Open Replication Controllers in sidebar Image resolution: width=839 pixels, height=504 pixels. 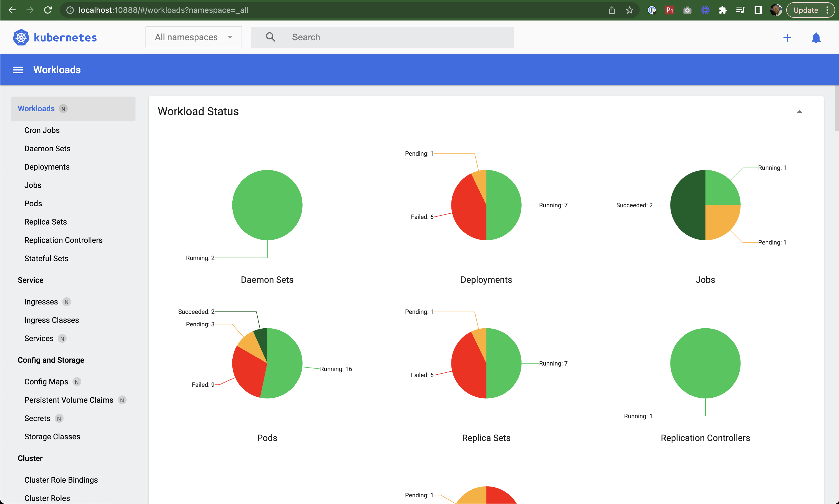coord(64,240)
